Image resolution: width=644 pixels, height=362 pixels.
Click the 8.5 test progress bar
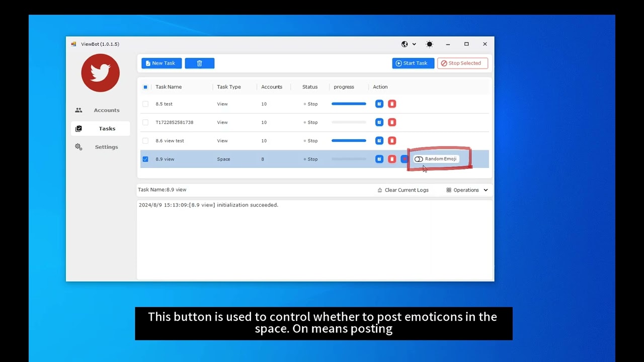349,104
